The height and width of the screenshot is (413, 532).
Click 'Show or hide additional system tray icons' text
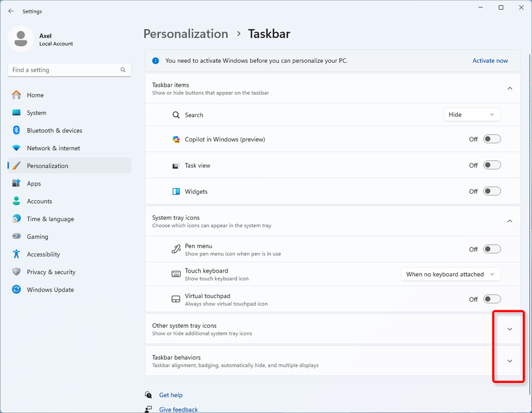(x=202, y=333)
